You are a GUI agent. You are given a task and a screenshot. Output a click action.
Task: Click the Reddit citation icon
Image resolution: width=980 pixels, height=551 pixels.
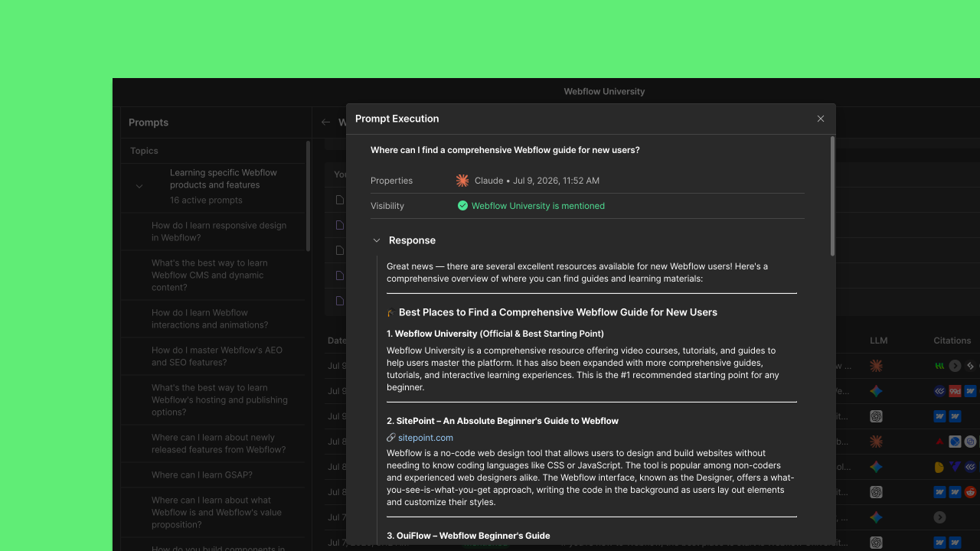tap(970, 492)
